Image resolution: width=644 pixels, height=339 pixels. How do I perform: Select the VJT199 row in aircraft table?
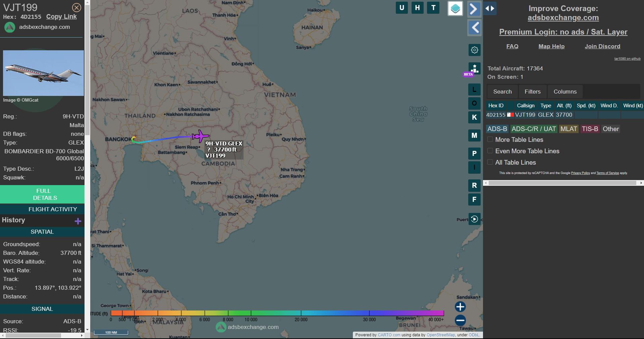click(565, 115)
